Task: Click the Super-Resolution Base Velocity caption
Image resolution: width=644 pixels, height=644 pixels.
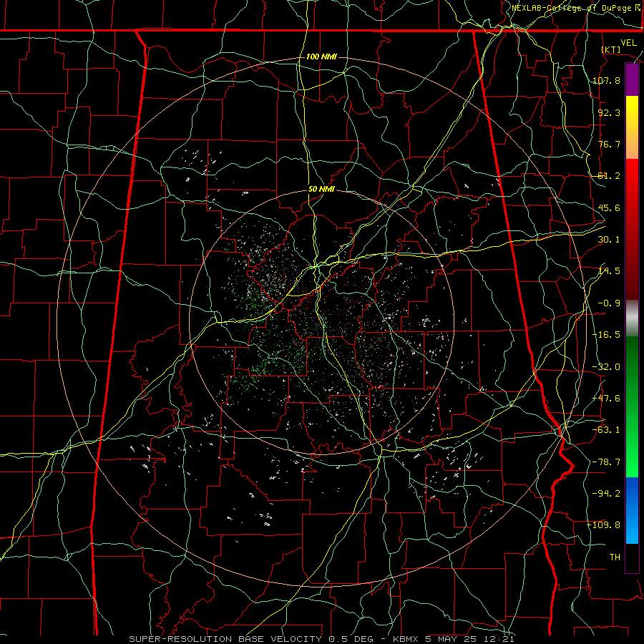Action: coord(321,639)
